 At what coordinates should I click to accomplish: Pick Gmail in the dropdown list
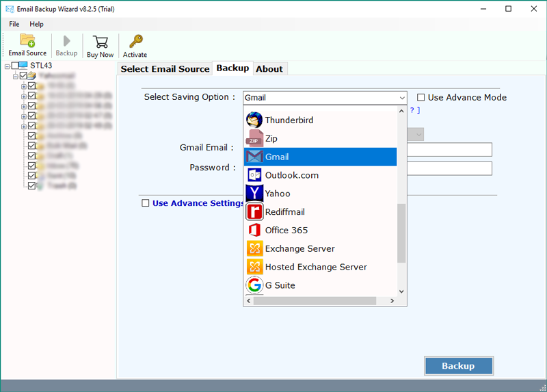click(x=320, y=157)
